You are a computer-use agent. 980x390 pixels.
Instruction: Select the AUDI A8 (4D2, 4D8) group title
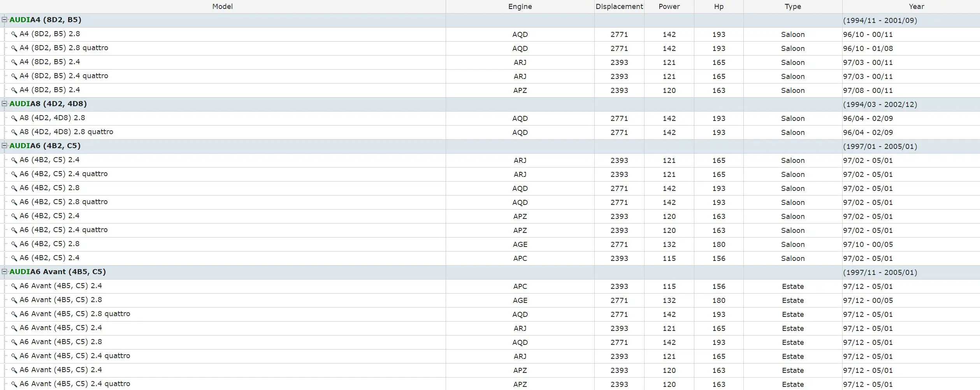[x=48, y=104]
